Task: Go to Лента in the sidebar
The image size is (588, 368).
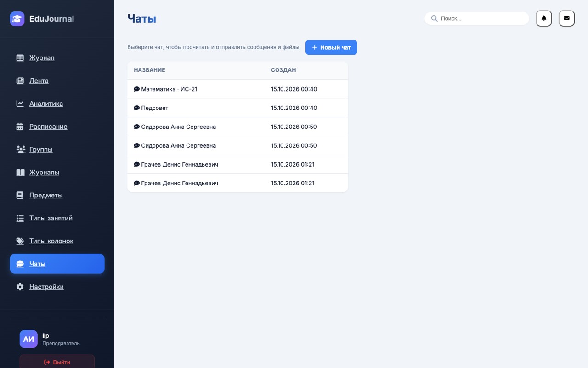Action: point(57,81)
